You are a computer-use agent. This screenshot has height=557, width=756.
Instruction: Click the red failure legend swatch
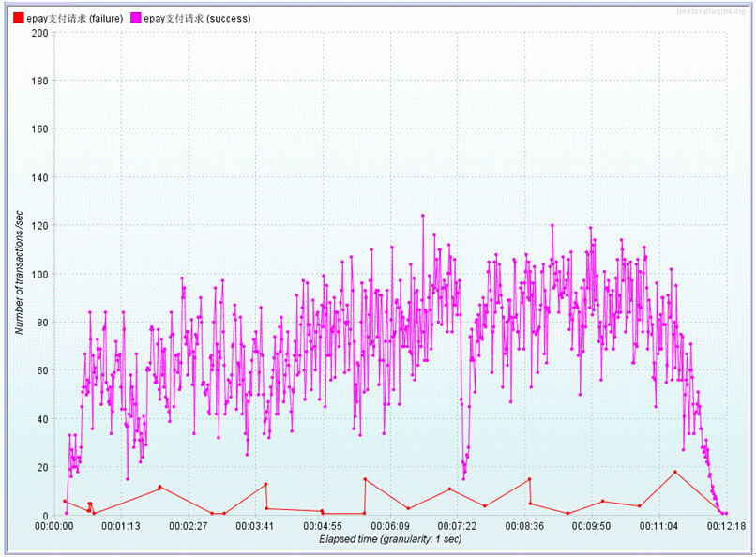tap(19, 18)
